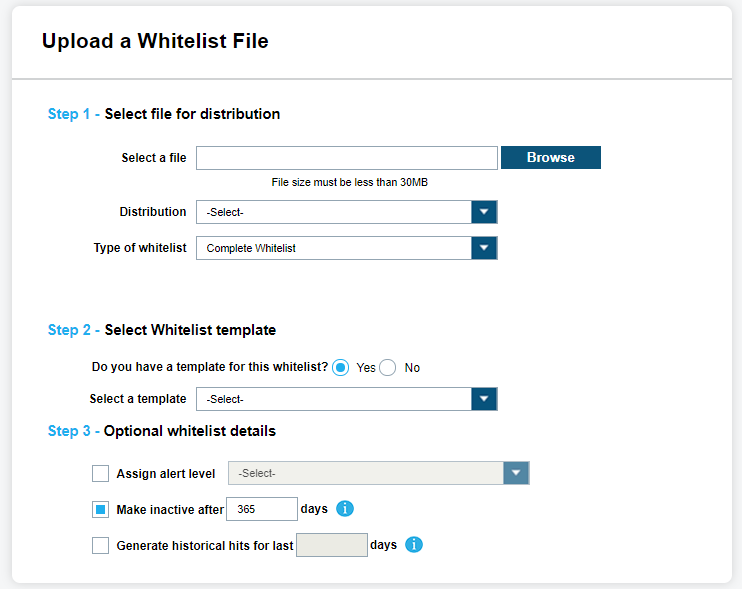This screenshot has width=742, height=589.
Task: Uncheck the Make inactive after checkbox
Action: pos(100,510)
